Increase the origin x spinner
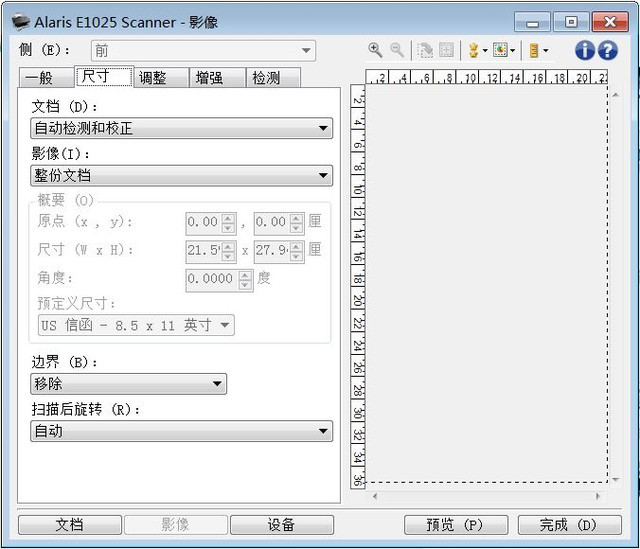 [x=228, y=219]
